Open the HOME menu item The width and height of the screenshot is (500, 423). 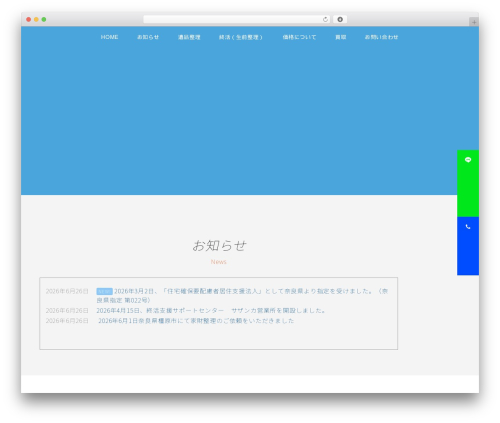(x=109, y=37)
